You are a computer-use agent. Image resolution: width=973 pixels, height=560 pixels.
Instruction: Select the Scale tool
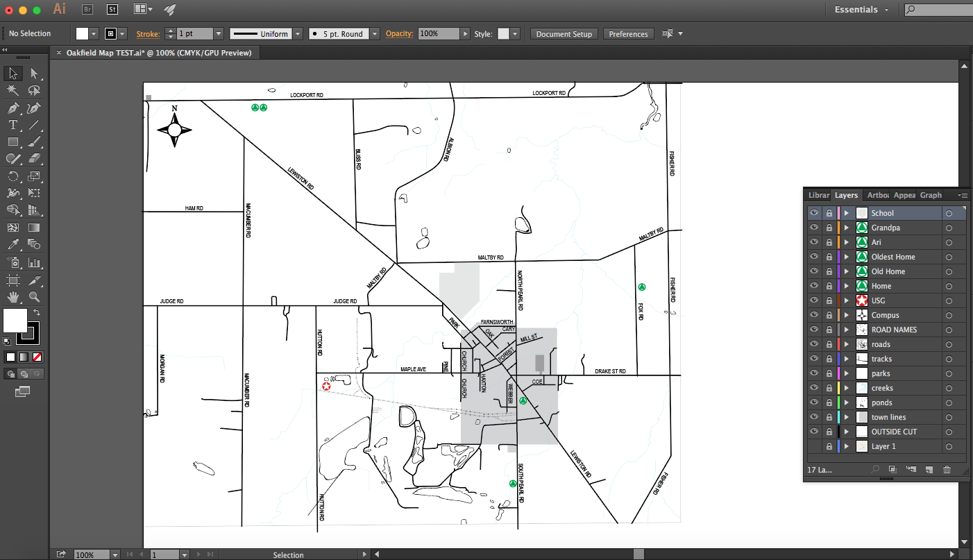(x=34, y=176)
